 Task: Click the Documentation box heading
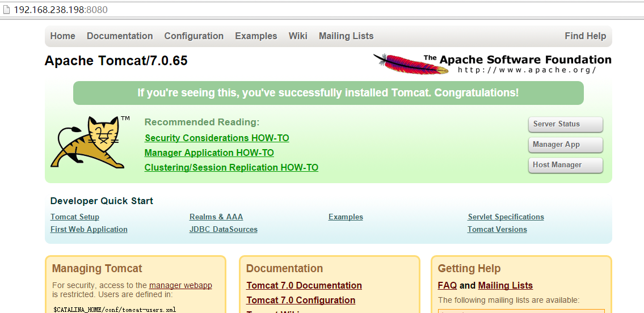[x=285, y=269]
